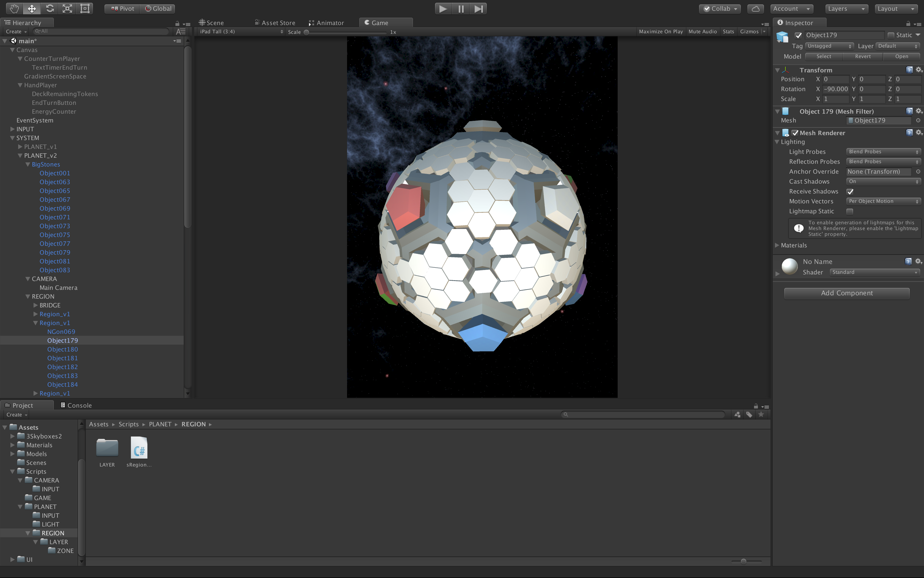
Task: Select the Rect Transform tool
Action: point(85,9)
